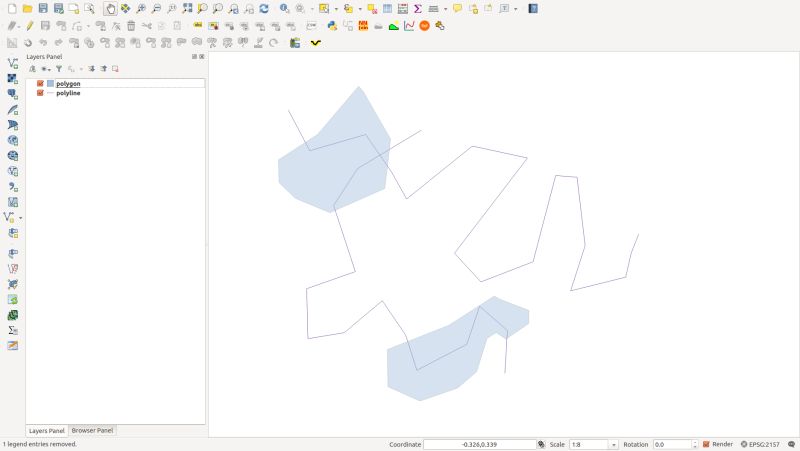Screen dimensions: 800x451
Task: Remove selected layer from Layers Panel
Action: (x=115, y=69)
